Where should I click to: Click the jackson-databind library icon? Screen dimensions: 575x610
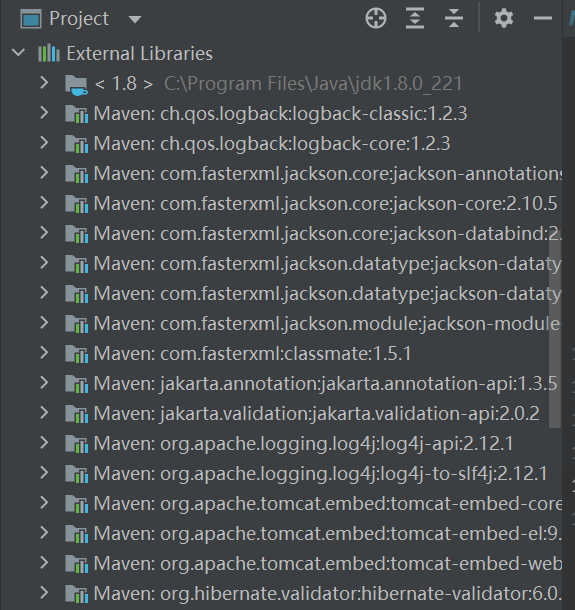pos(76,234)
